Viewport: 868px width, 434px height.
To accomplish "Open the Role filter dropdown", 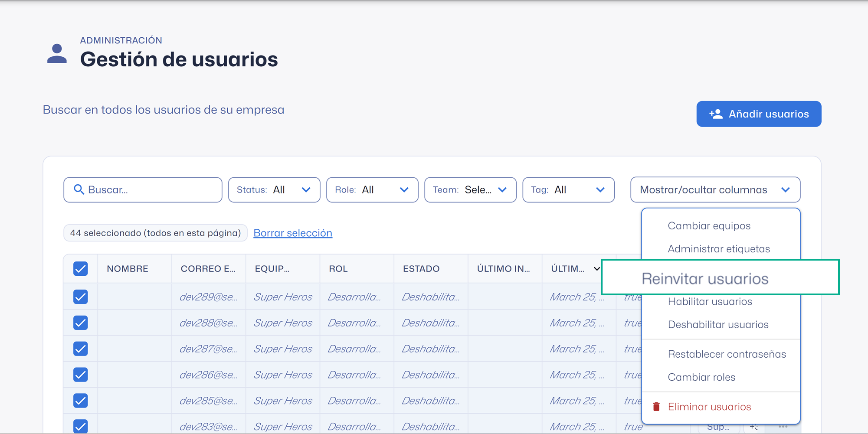I will [372, 190].
